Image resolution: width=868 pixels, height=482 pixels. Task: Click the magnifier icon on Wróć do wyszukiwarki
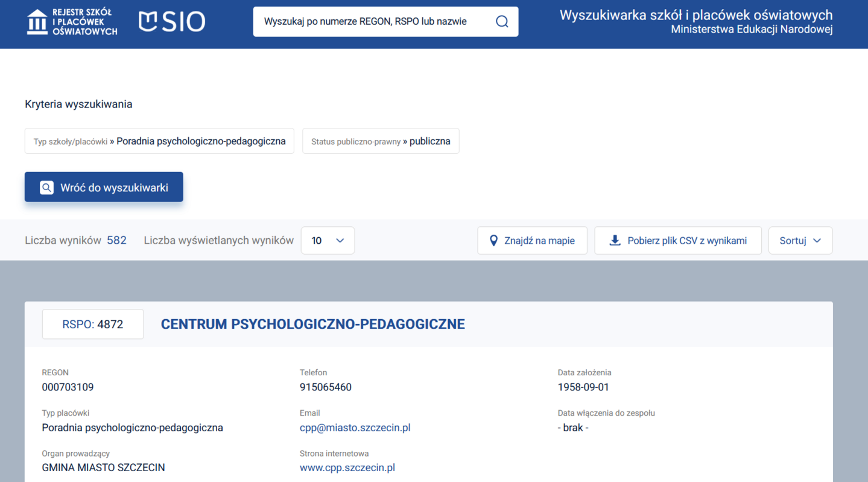(x=46, y=188)
